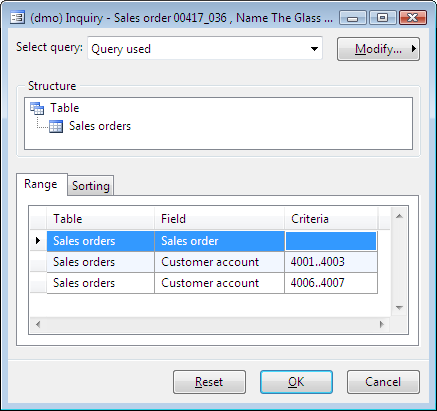Screen dimensions: 437x411
Task: Click Sales orders table cell in 4006..4007 row
Action: coord(101,283)
